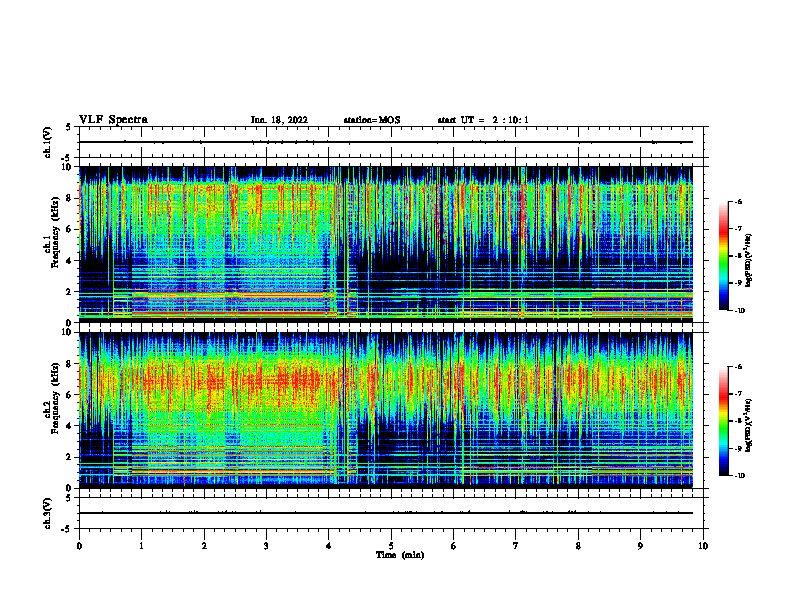The width and height of the screenshot is (792, 612).
Task: Click the ch.2 colorbar log(PSD) units label
Action: 749,425
